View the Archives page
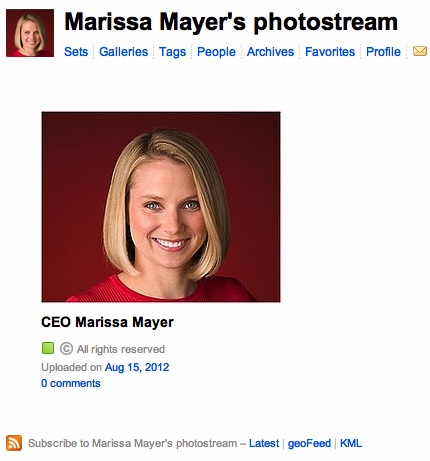 click(270, 52)
